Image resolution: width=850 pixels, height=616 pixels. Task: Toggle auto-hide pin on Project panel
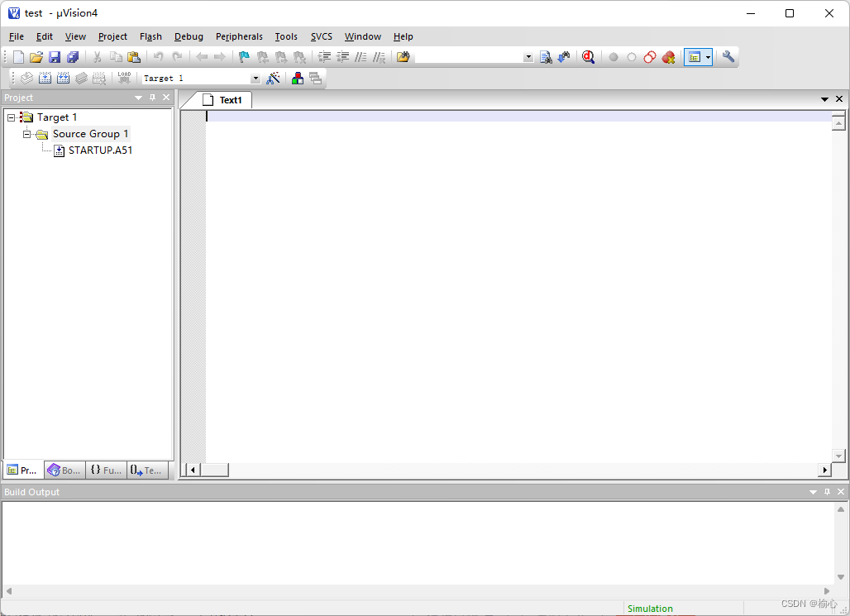click(152, 98)
